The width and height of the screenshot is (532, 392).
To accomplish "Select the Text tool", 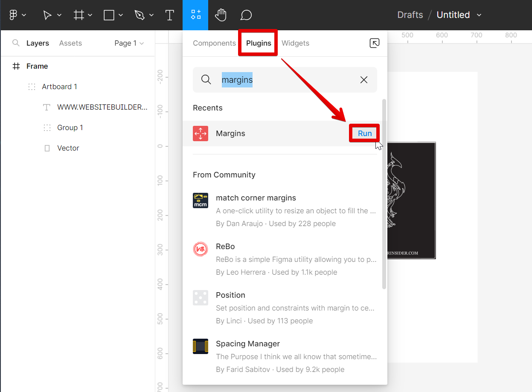I will pyautogui.click(x=169, y=15).
